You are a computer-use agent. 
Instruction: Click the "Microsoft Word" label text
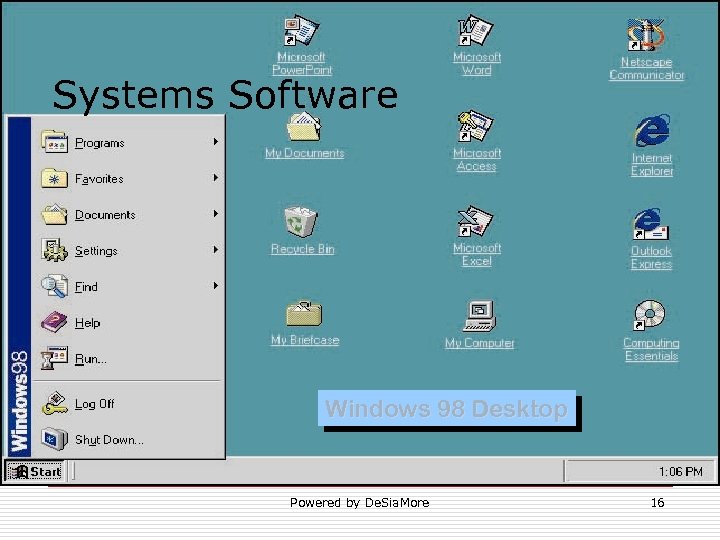[477, 63]
